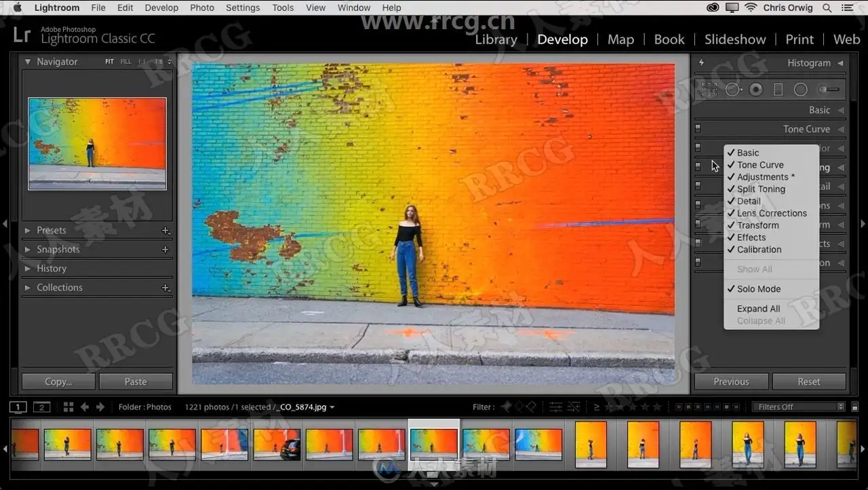Collapse the Navigator panel triangle

tap(28, 62)
